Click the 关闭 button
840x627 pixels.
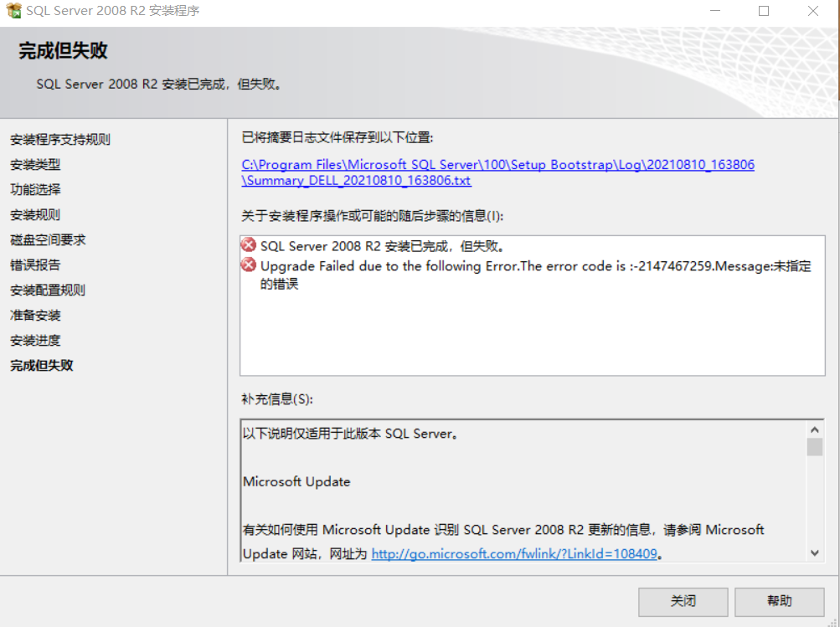[x=683, y=601]
